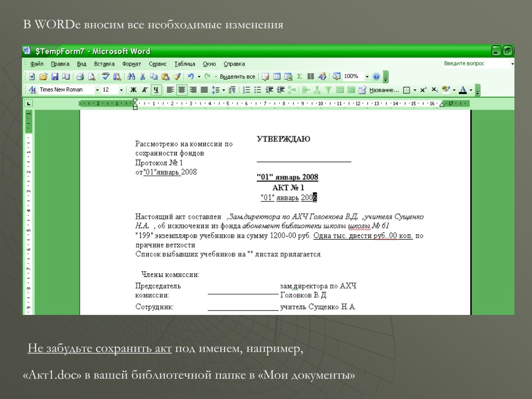Apply font color with A button
The height and width of the screenshot is (399, 532).
click(463, 90)
